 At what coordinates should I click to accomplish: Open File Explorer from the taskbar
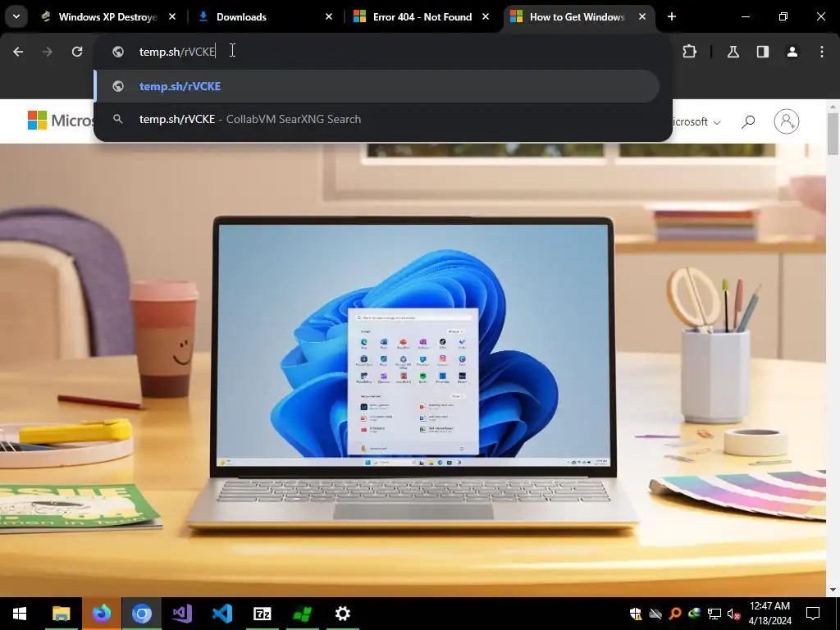coord(61,614)
